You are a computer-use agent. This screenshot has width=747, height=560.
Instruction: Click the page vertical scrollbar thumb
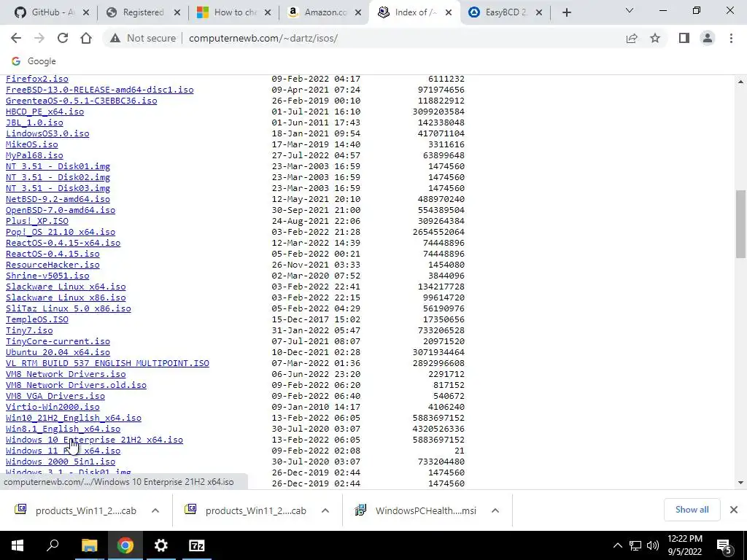[740, 224]
